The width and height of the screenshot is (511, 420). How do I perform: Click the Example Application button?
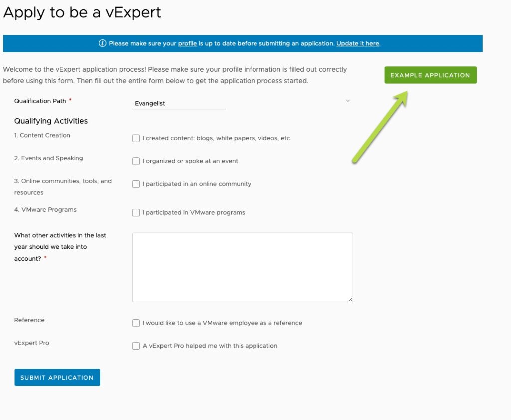(x=430, y=75)
